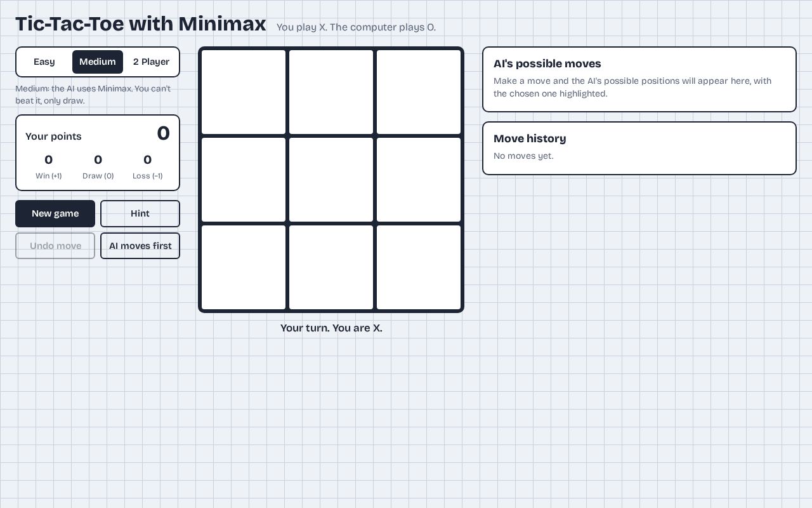Place X in the bottom-middle board cell
The width and height of the screenshot is (812, 508).
(331, 267)
